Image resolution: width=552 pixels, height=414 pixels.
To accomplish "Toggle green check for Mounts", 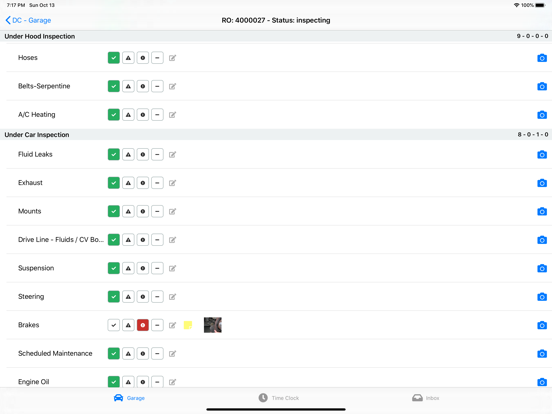I will pyautogui.click(x=114, y=211).
